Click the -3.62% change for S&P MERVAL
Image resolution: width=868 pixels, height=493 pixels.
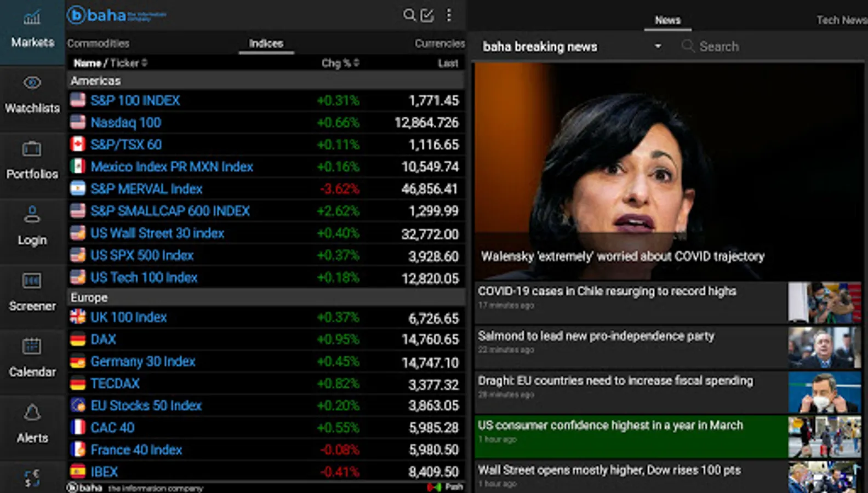pos(340,189)
